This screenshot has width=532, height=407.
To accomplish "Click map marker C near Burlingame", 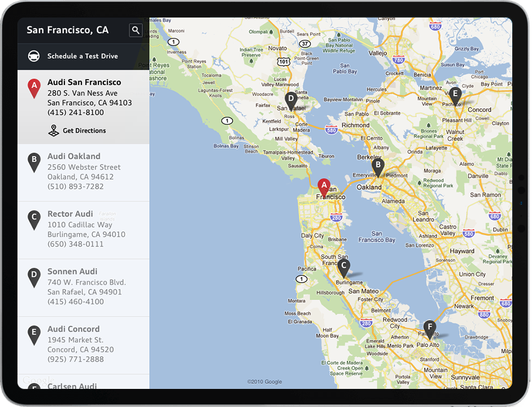I will point(344,269).
